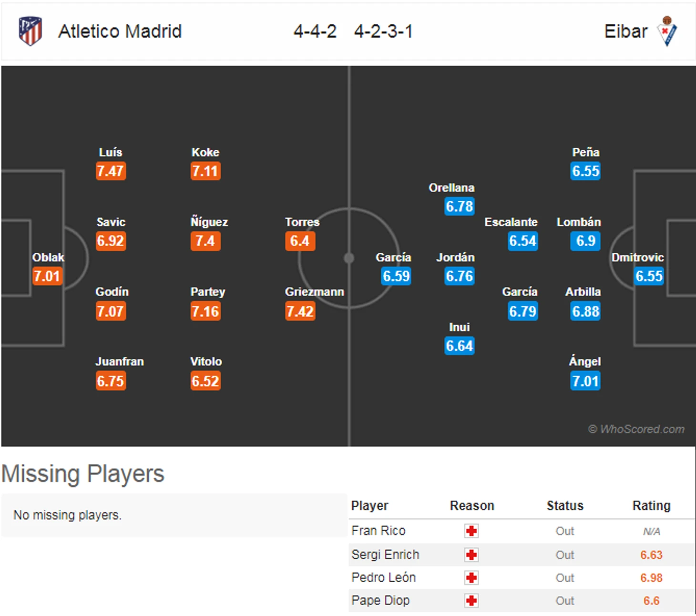The width and height of the screenshot is (696, 616).
Task: Click the Orellana player name label
Action: click(x=451, y=187)
